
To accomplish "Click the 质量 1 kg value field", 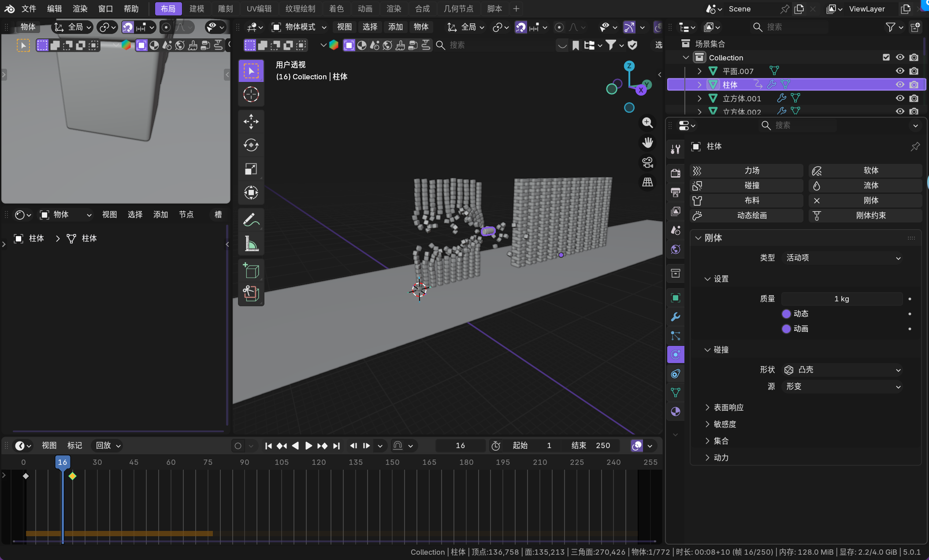I will (x=841, y=299).
